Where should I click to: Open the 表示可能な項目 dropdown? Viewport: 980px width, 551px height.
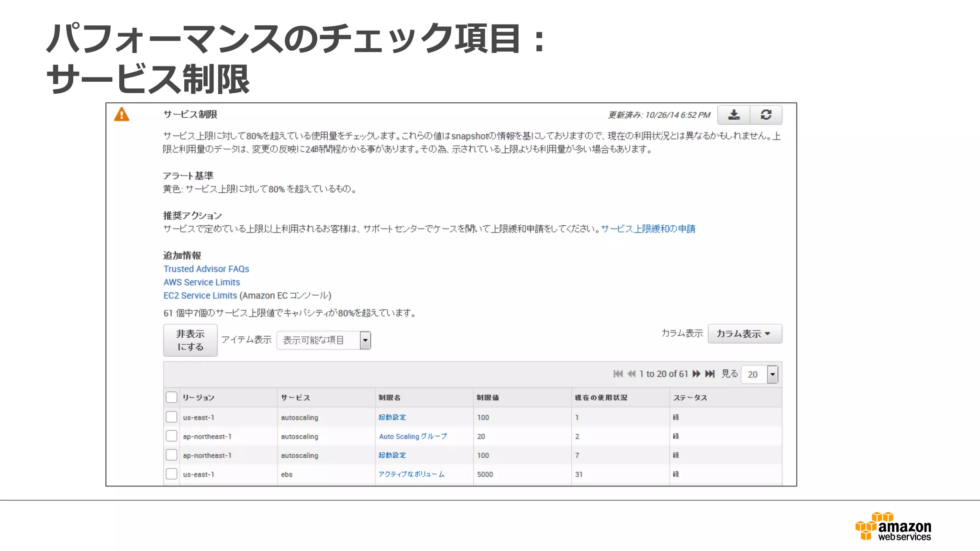point(323,340)
